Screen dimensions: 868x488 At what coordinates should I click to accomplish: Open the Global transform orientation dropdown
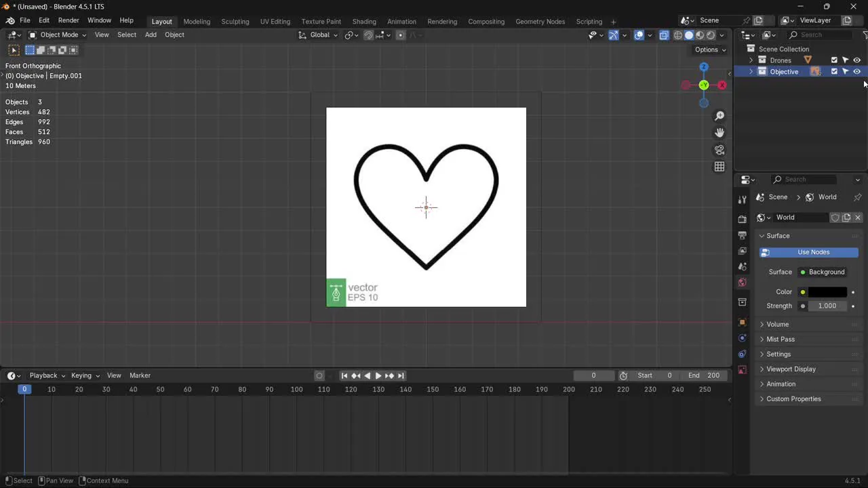(318, 35)
